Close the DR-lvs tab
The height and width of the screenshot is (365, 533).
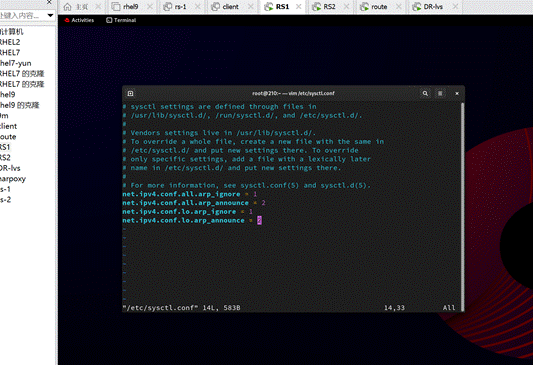455,6
